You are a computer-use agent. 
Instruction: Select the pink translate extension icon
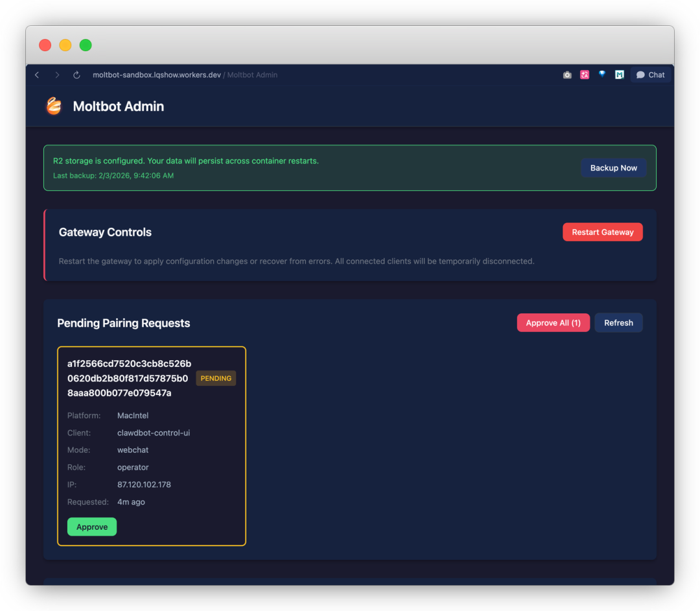(585, 75)
